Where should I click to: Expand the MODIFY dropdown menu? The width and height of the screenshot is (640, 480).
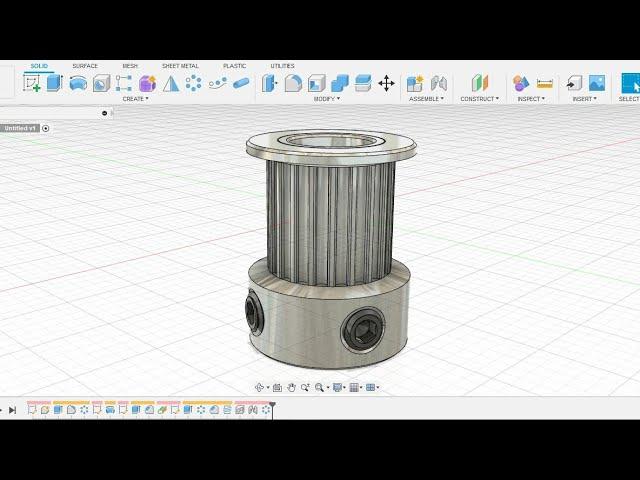click(327, 99)
